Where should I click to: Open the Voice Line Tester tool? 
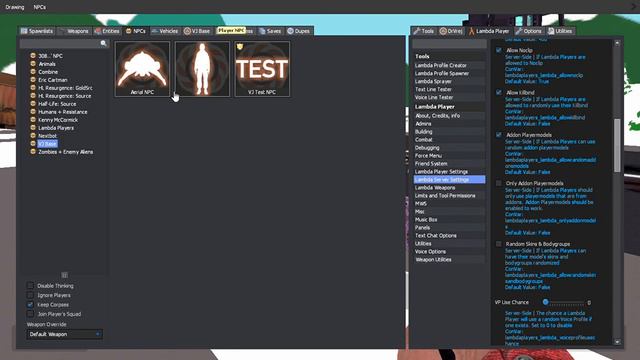[x=449, y=97]
